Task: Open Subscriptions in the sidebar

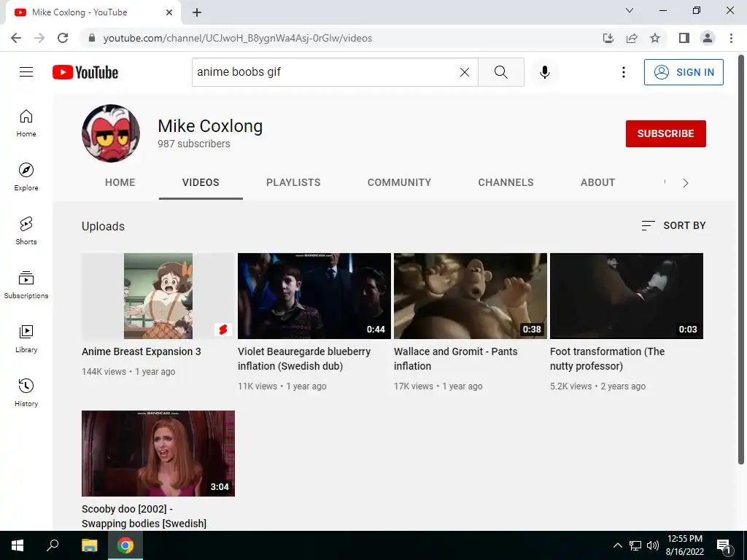Action: coord(26,285)
